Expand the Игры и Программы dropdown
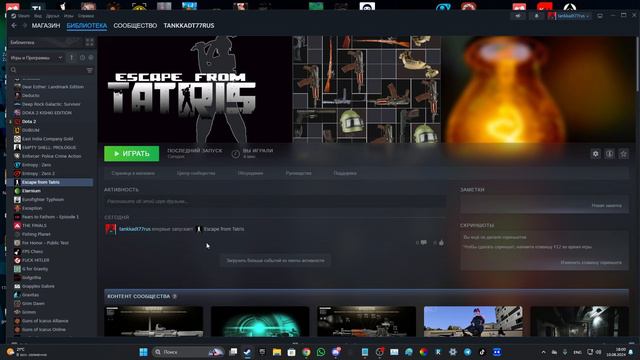 click(36, 58)
